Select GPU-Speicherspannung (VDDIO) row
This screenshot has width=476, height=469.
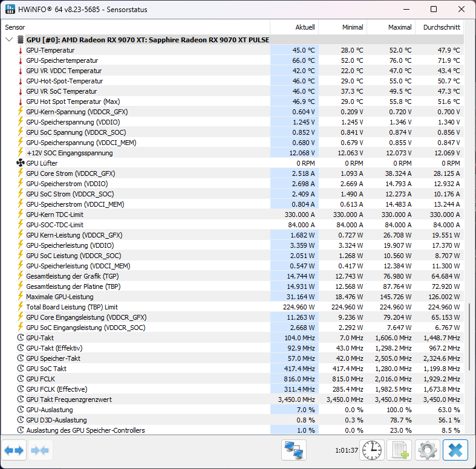pos(240,122)
